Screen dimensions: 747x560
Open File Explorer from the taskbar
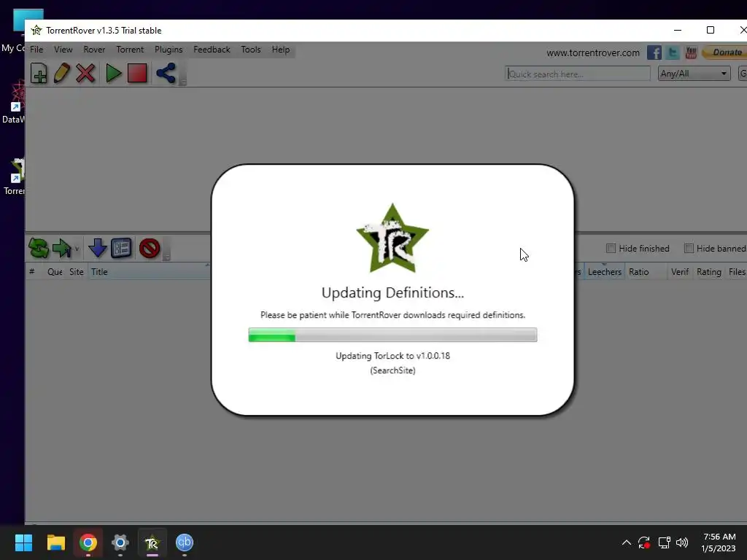pyautogui.click(x=55, y=542)
